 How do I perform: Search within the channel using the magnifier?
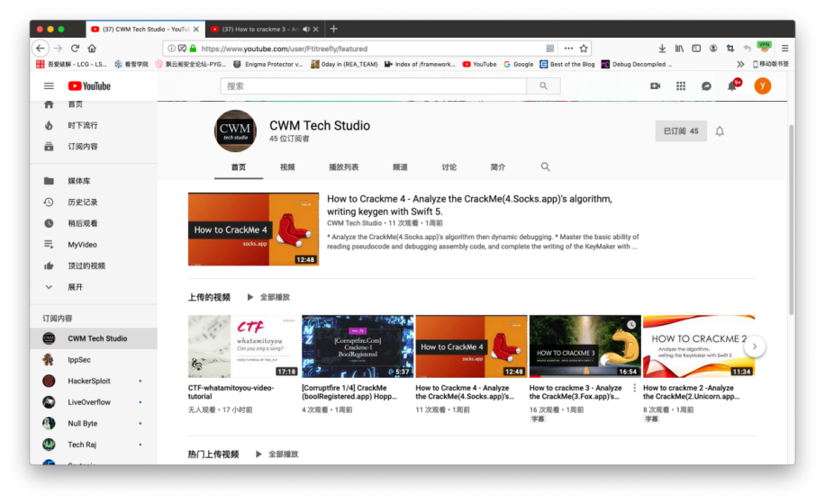pos(545,167)
